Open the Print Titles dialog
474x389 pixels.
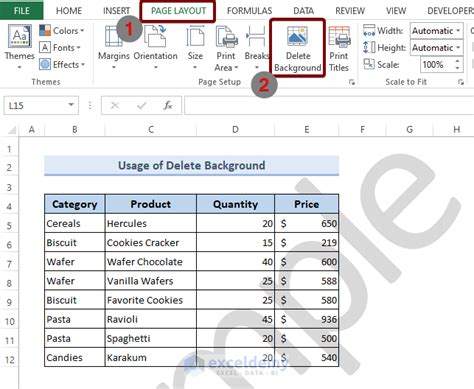(339, 48)
